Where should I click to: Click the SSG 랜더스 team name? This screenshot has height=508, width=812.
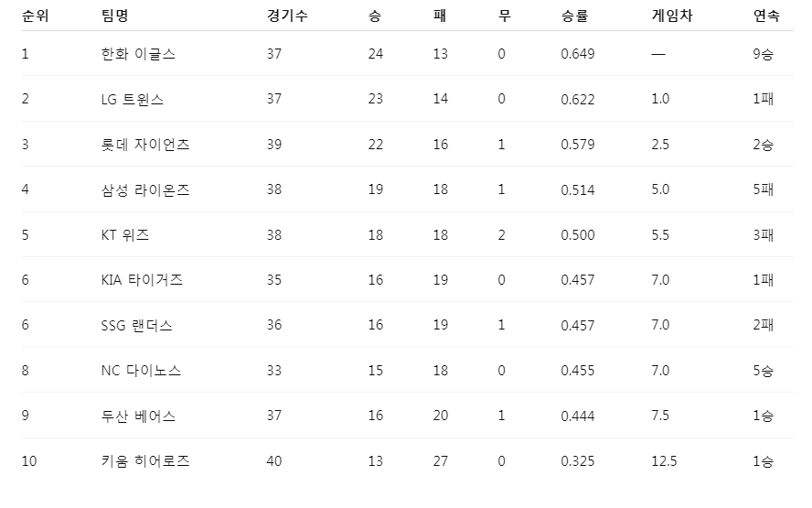tap(137, 326)
